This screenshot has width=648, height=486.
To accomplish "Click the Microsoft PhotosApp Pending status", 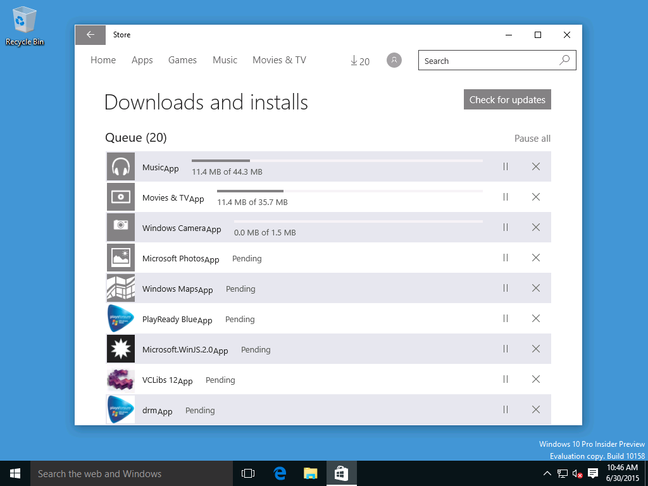I will (x=247, y=258).
